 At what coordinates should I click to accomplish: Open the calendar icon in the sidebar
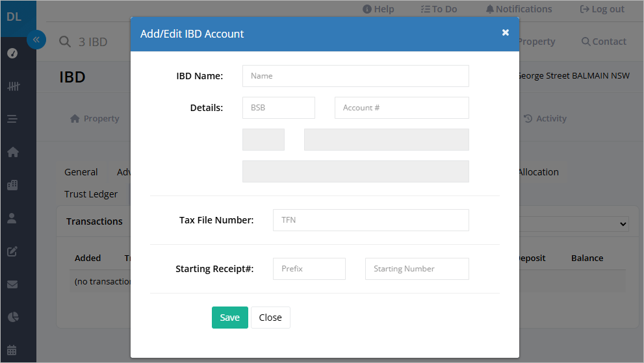click(12, 350)
